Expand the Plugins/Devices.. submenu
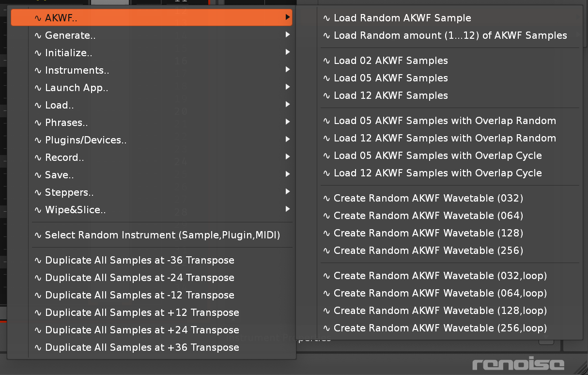Screen dimensions: 588x375 point(151,140)
